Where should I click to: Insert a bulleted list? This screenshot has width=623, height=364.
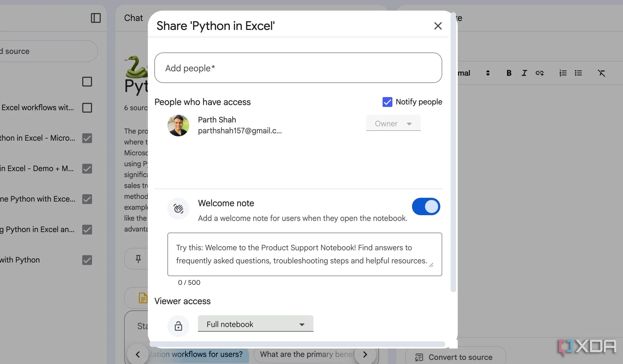578,73
